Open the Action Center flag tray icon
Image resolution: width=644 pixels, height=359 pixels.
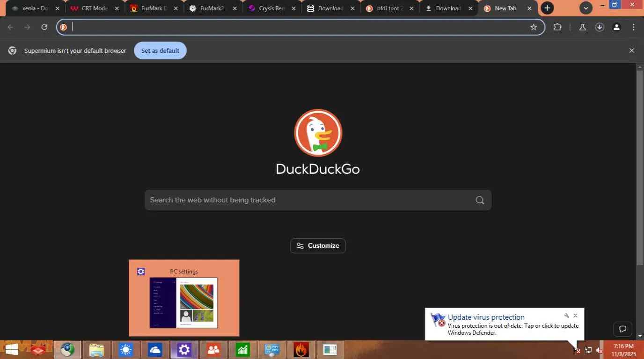click(x=577, y=350)
